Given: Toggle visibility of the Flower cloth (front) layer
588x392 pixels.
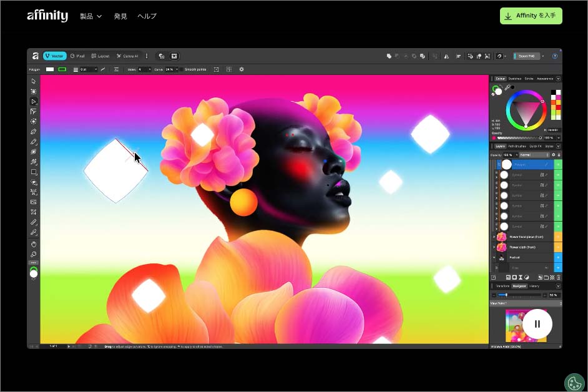Looking at the screenshot, I should tap(558, 247).
